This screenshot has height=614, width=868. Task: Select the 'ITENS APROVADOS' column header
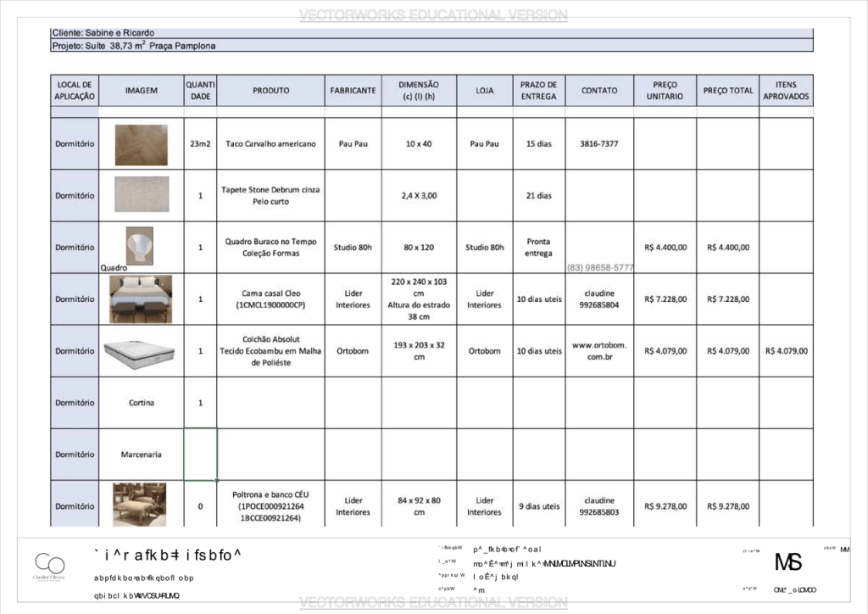coord(786,90)
